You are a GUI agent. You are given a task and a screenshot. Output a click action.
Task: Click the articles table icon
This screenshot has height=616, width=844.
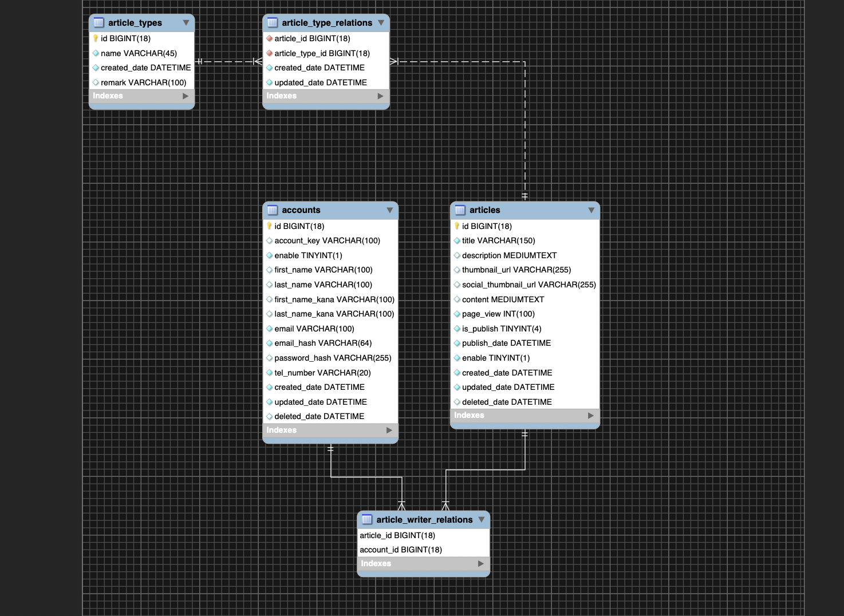click(460, 210)
